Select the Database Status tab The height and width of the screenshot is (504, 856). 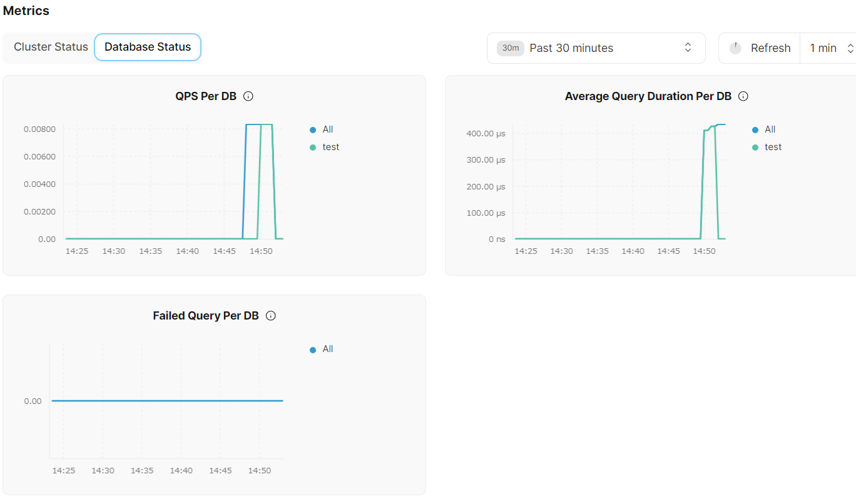[x=148, y=47]
